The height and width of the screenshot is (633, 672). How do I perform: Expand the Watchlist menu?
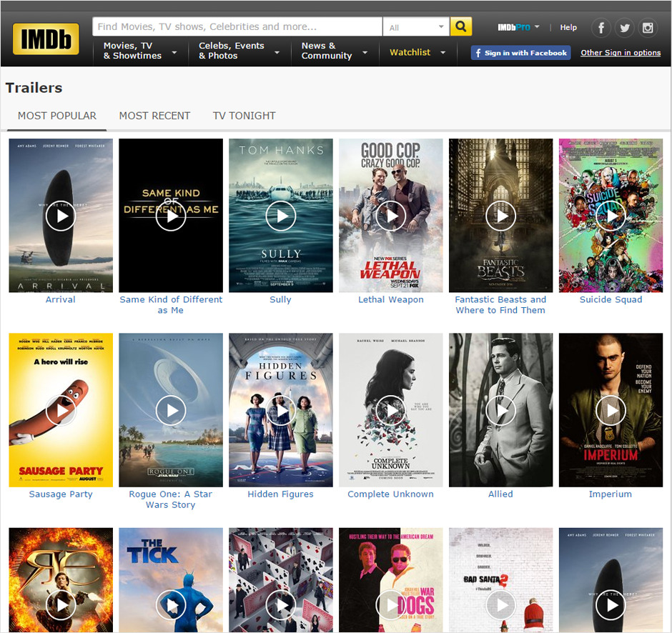click(x=417, y=53)
